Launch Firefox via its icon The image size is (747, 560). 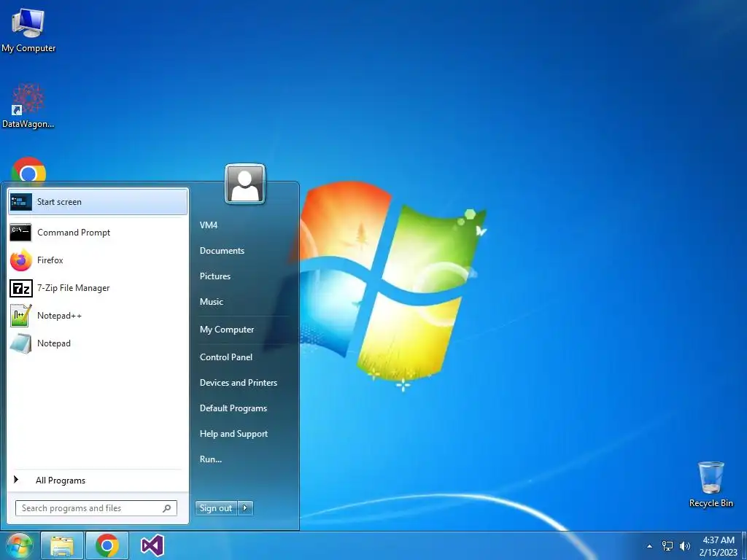point(21,260)
